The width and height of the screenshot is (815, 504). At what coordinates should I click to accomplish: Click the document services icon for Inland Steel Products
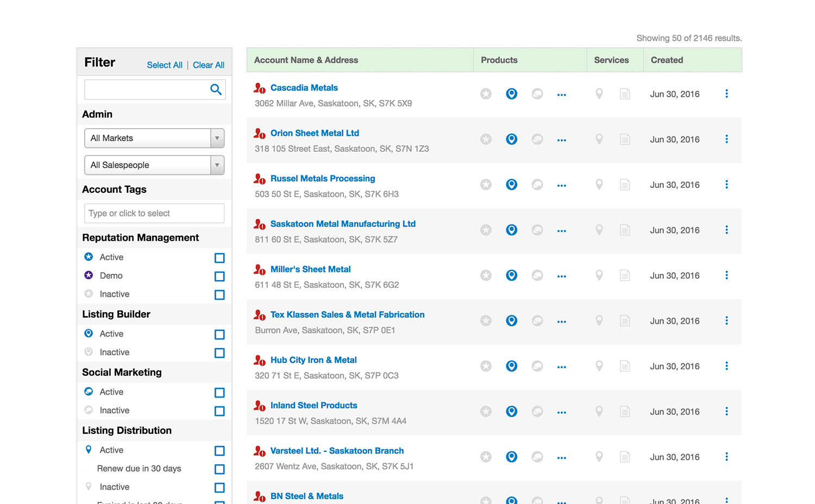624,412
